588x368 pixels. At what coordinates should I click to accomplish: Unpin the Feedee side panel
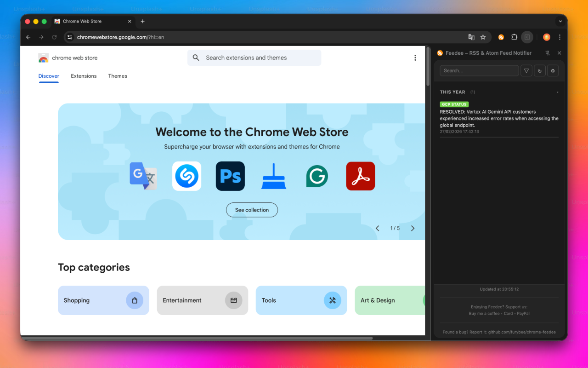pyautogui.click(x=548, y=53)
